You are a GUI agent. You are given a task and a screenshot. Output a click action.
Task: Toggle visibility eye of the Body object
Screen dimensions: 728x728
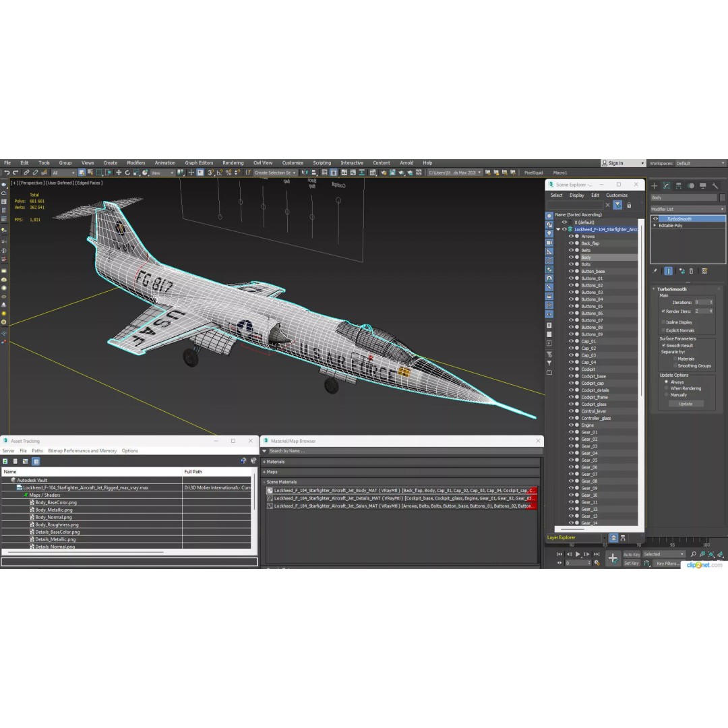pyautogui.click(x=571, y=257)
